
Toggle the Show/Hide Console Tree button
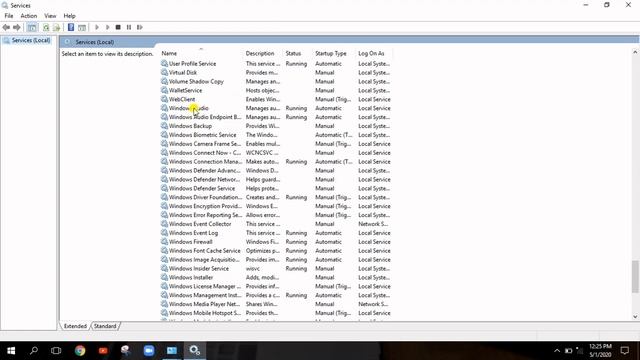(x=32, y=27)
